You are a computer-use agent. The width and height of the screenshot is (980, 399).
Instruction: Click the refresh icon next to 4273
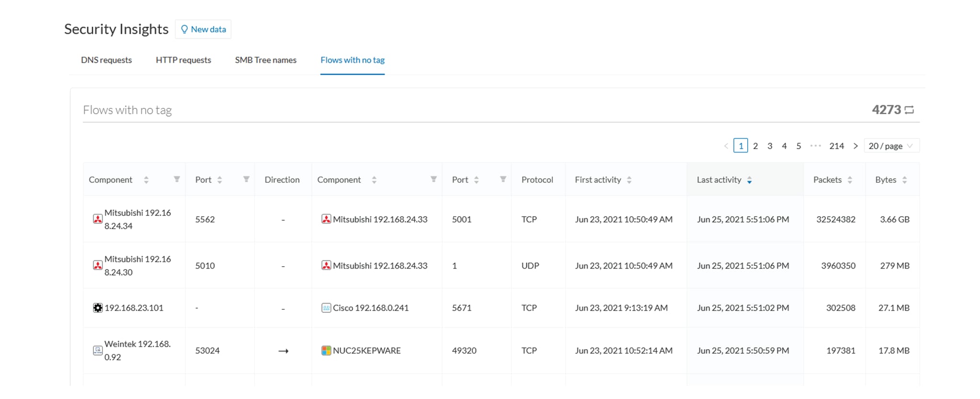click(909, 110)
